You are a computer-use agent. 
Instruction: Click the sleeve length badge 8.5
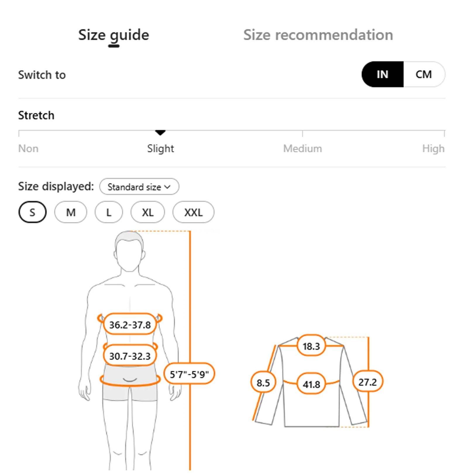263,383
